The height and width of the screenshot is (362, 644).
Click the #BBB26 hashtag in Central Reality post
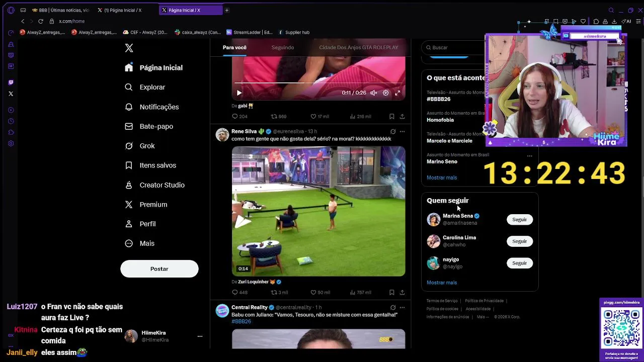pos(241,321)
